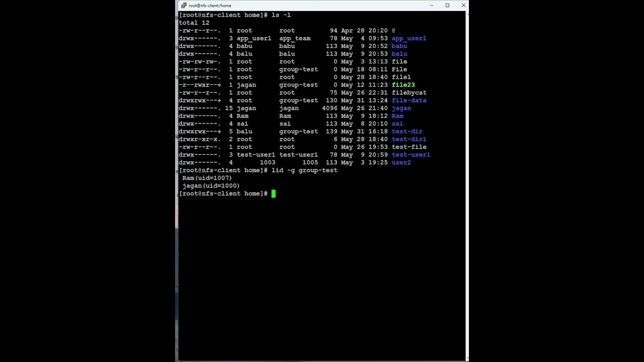Click the '@' filename in first listing row

point(393,31)
